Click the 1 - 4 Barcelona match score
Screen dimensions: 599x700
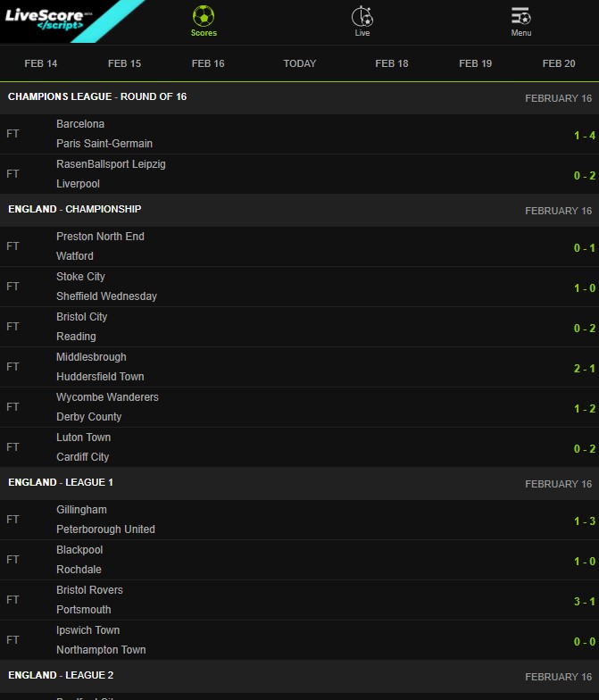(584, 136)
